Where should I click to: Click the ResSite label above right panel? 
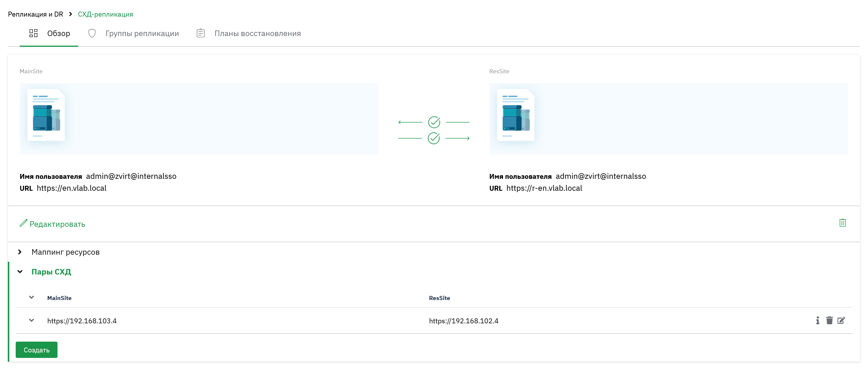[499, 71]
